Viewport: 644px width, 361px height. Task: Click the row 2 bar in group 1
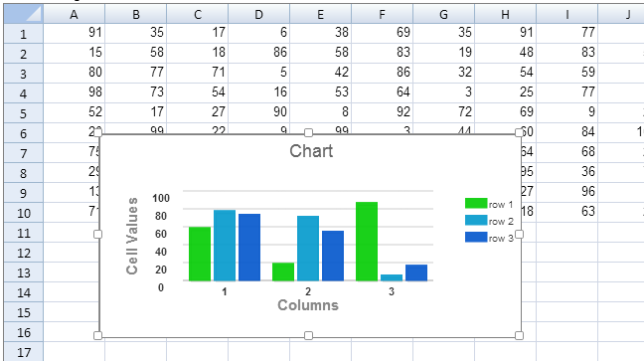pyautogui.click(x=225, y=246)
